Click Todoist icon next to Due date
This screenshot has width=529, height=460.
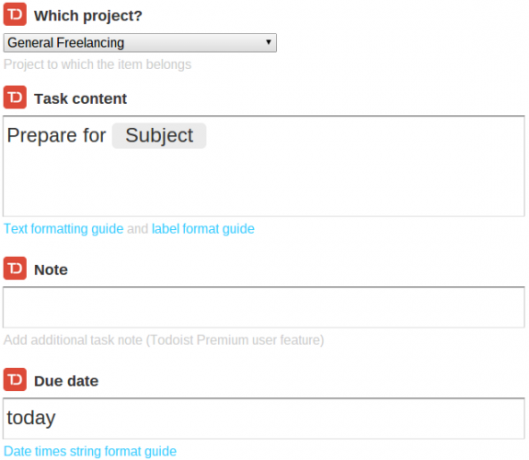pyautogui.click(x=15, y=380)
